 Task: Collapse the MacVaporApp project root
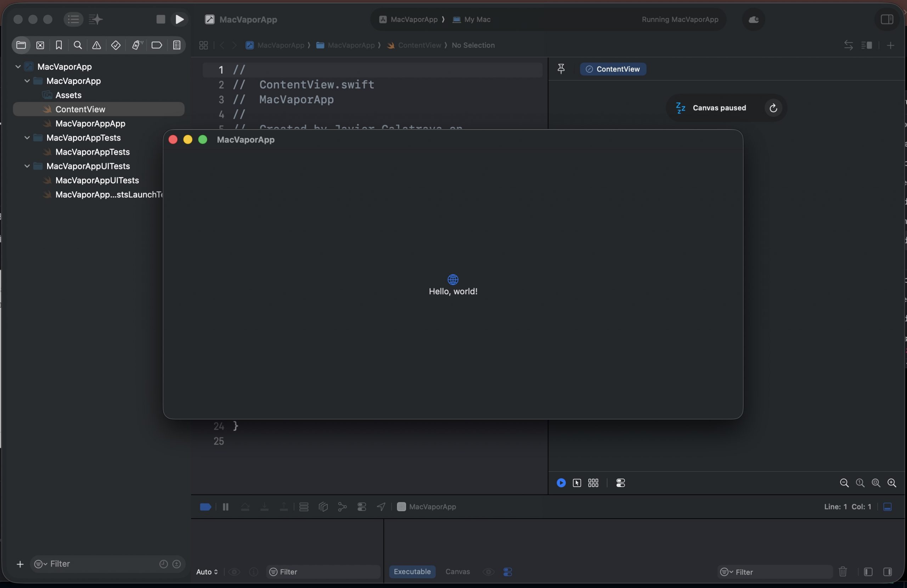coord(18,67)
